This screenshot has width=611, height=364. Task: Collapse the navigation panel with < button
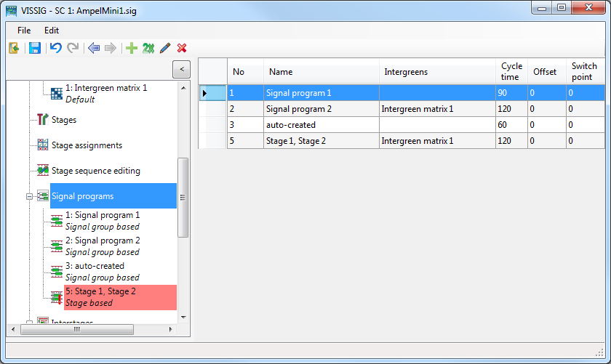pos(181,69)
